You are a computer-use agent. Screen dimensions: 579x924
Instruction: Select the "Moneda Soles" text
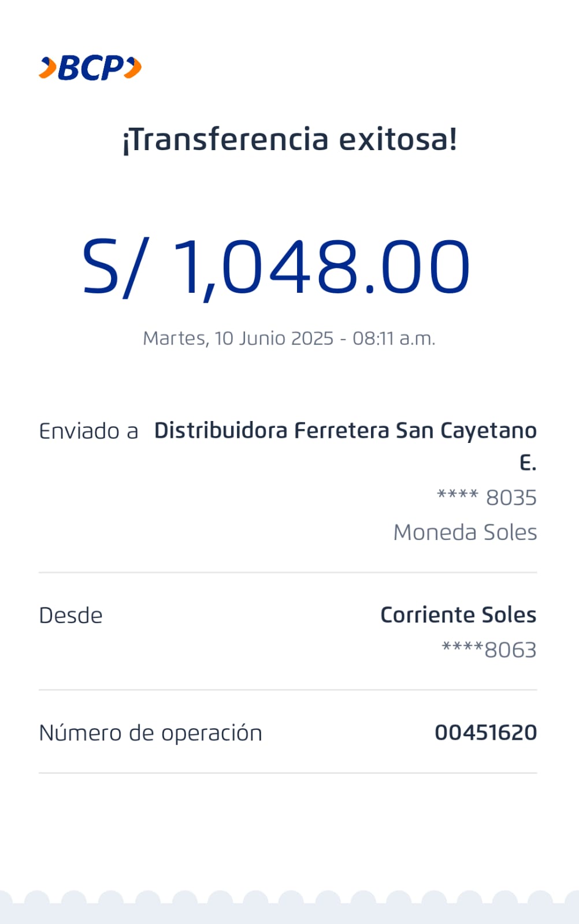pyautogui.click(x=465, y=532)
